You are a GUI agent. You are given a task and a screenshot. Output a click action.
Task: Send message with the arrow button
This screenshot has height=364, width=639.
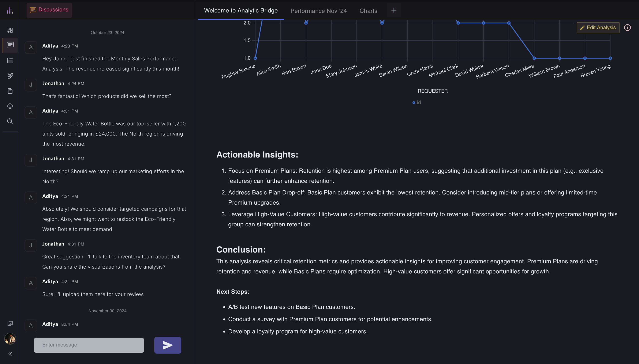pos(167,345)
